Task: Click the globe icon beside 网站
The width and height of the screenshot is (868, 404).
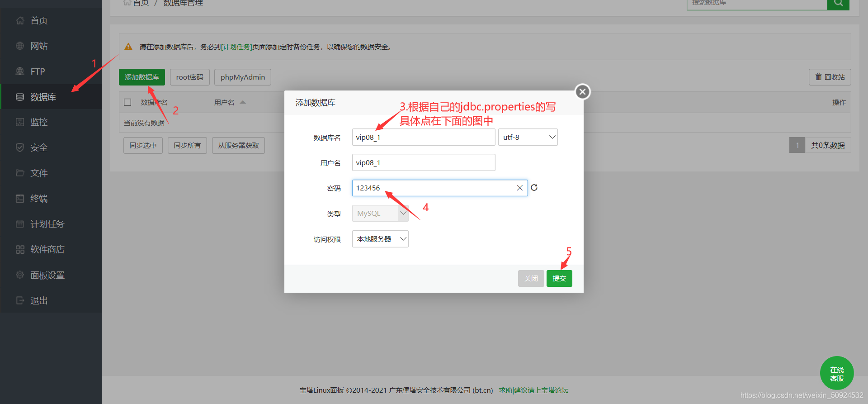Action: coord(20,46)
